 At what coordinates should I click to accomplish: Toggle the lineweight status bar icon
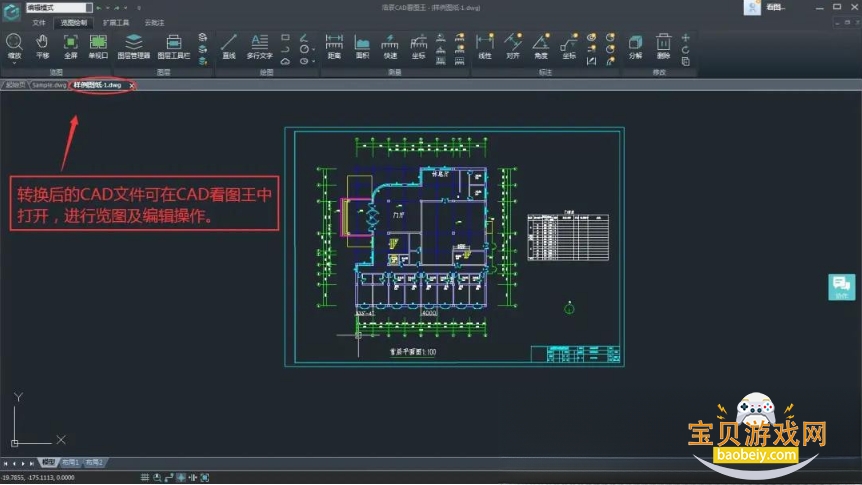193,477
